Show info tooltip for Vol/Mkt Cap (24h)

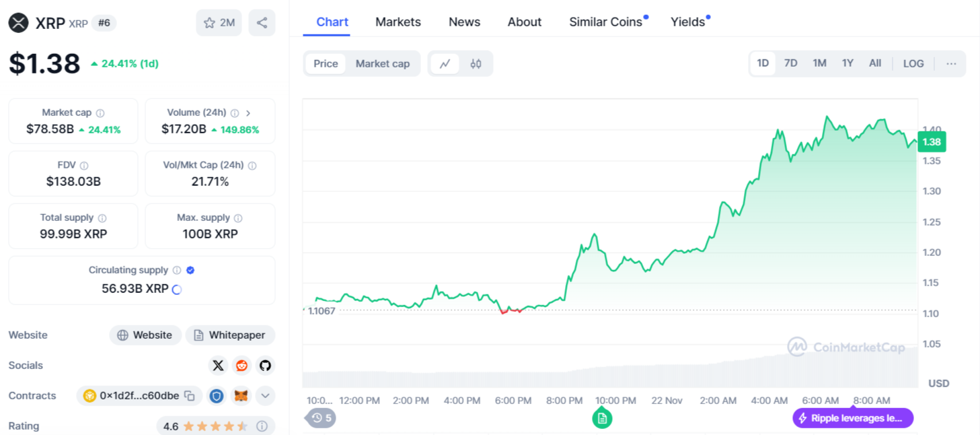(252, 166)
